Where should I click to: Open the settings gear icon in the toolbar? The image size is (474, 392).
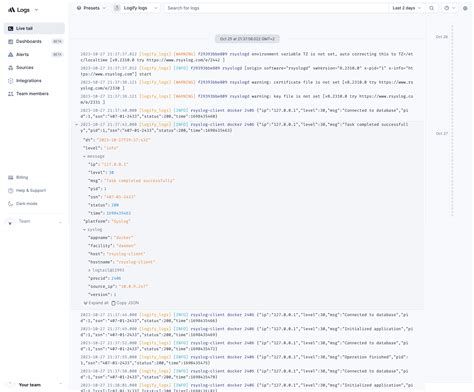click(x=465, y=8)
